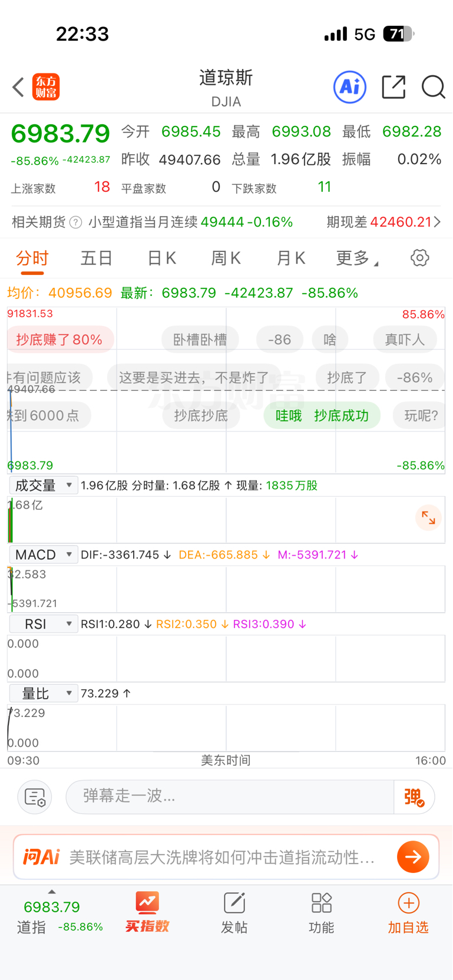453x980 pixels.
Task: Tap the 抄底了 comment bubble
Action: [347, 377]
